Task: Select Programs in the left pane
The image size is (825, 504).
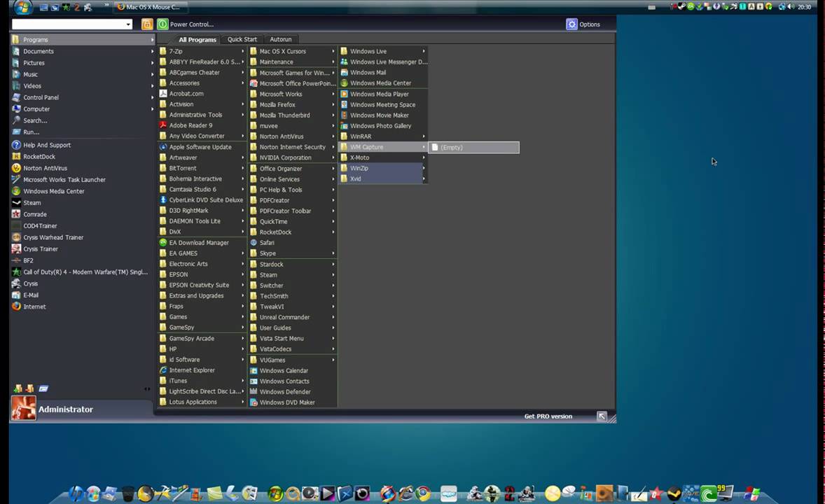Action: click(x=82, y=40)
